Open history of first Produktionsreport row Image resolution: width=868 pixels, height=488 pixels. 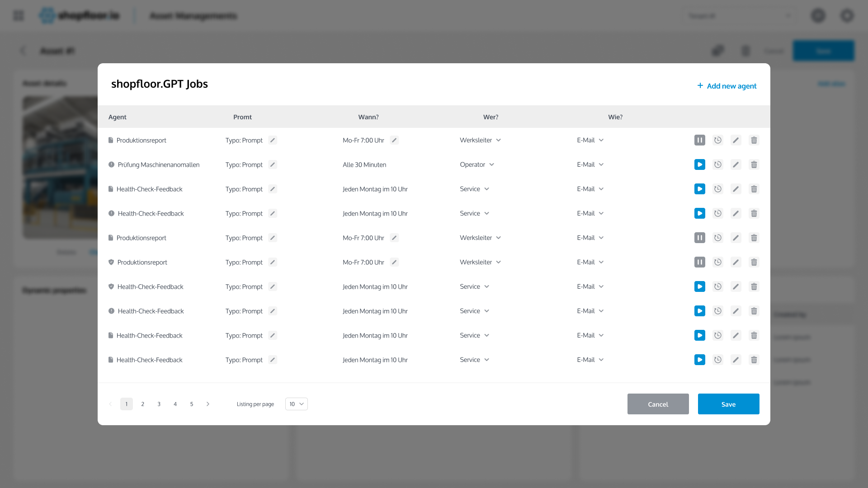(717, 140)
